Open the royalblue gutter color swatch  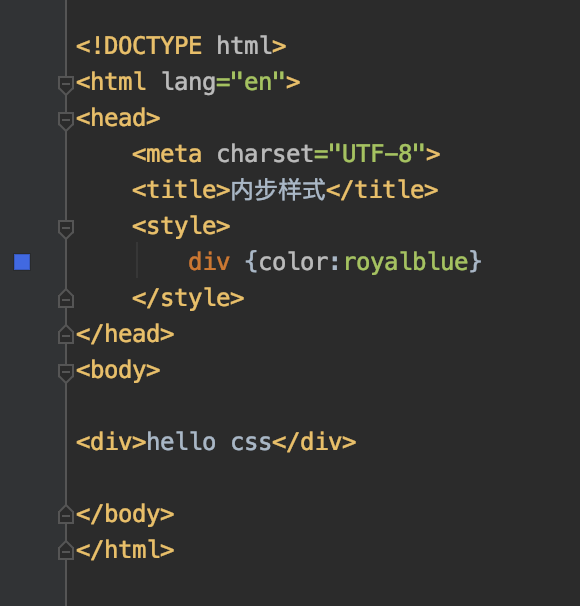tap(22, 262)
